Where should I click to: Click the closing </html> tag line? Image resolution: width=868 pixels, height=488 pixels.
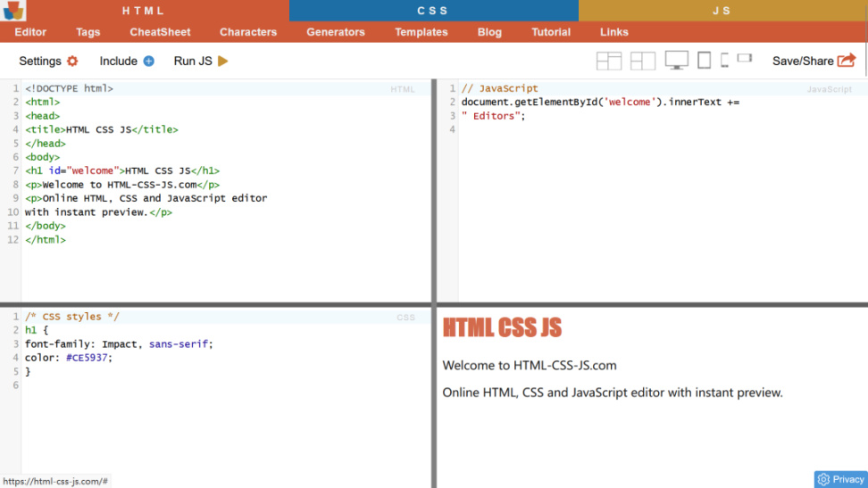tap(46, 240)
